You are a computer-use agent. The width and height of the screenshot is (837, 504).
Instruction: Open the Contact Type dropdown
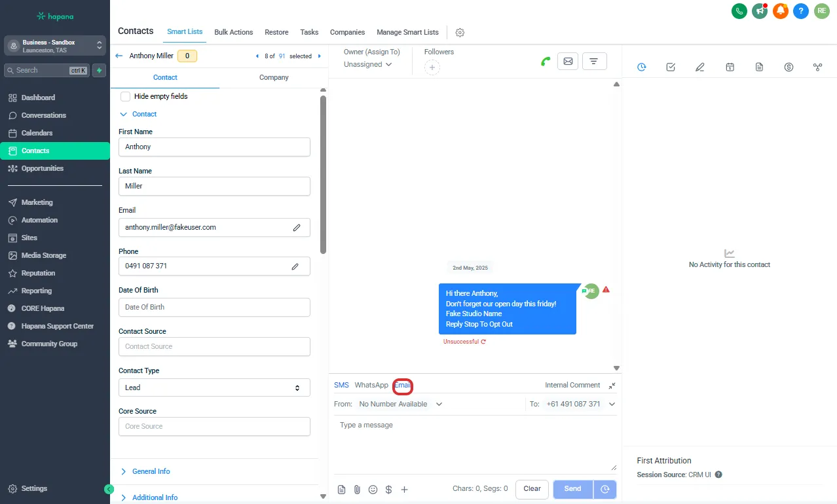214,387
